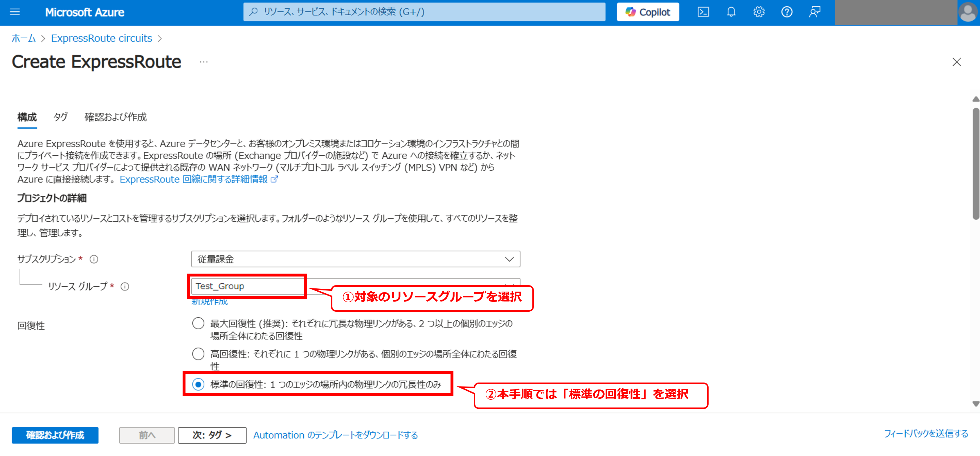The width and height of the screenshot is (980, 456).
Task: Switch to the タグ tab
Action: 60,117
